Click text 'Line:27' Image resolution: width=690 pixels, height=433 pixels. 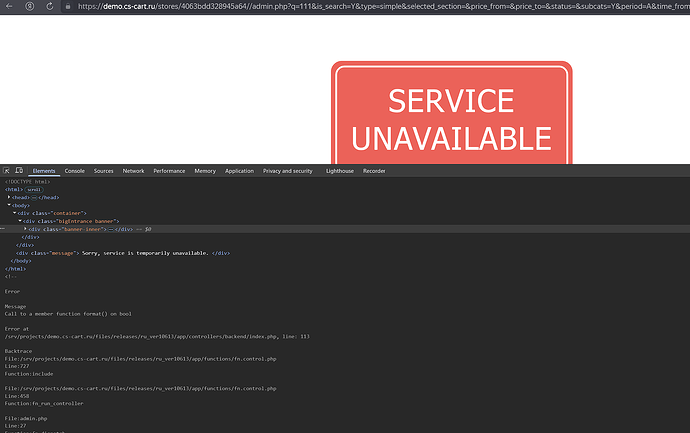pos(15,426)
